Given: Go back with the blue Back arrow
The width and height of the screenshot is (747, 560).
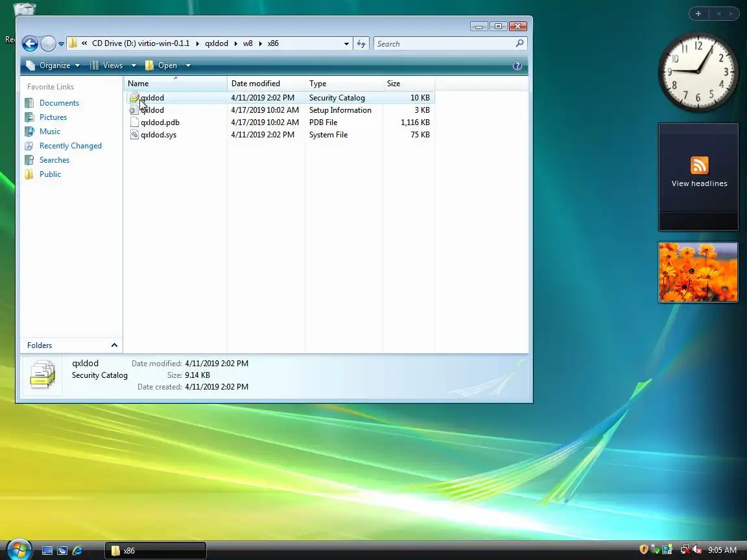Looking at the screenshot, I should tap(30, 44).
